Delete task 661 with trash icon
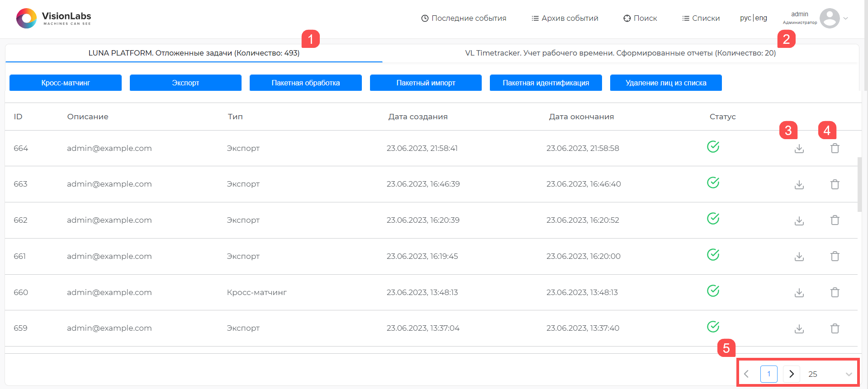 pos(835,256)
